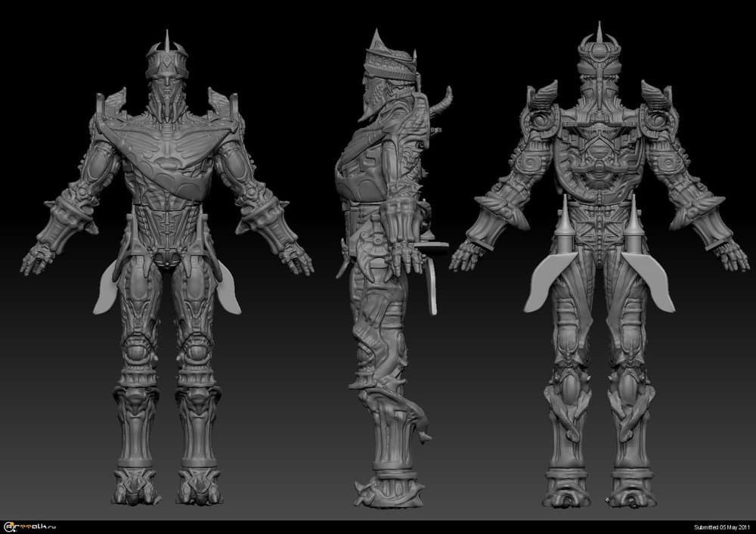The height and width of the screenshot is (534, 756).
Task: Click the right curved blade on back view
Action: pos(649,281)
